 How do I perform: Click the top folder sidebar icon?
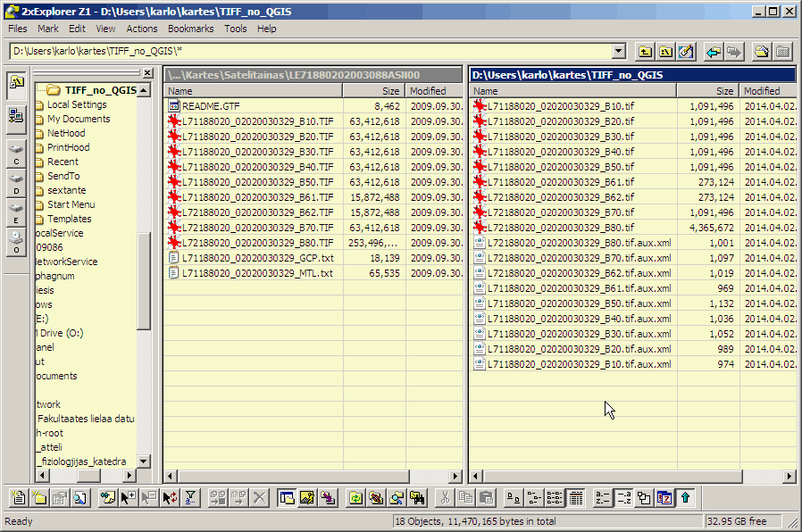[x=16, y=84]
